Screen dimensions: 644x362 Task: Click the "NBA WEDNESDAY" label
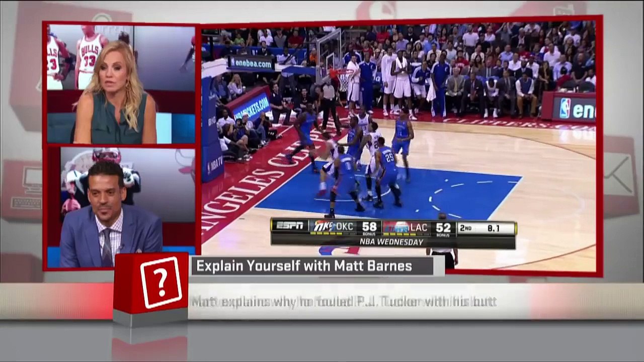(x=391, y=242)
